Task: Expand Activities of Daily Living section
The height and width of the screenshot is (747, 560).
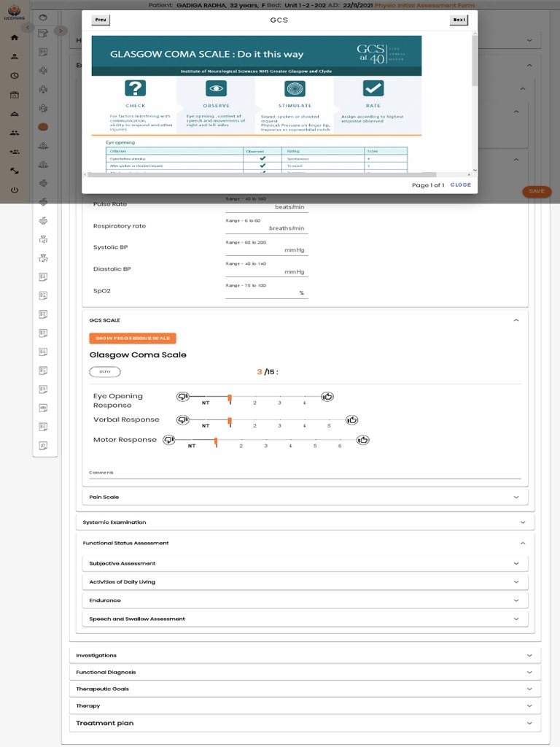Action: pos(304,582)
